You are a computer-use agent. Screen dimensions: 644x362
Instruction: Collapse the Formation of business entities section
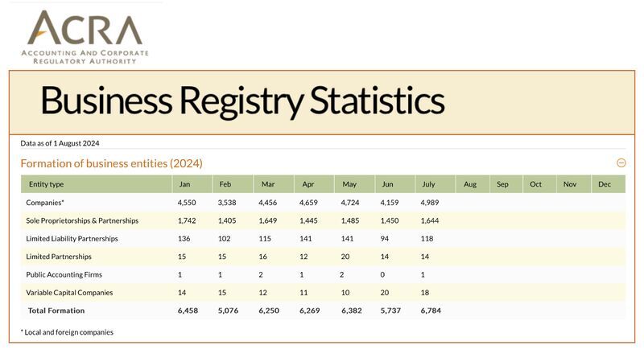click(621, 162)
